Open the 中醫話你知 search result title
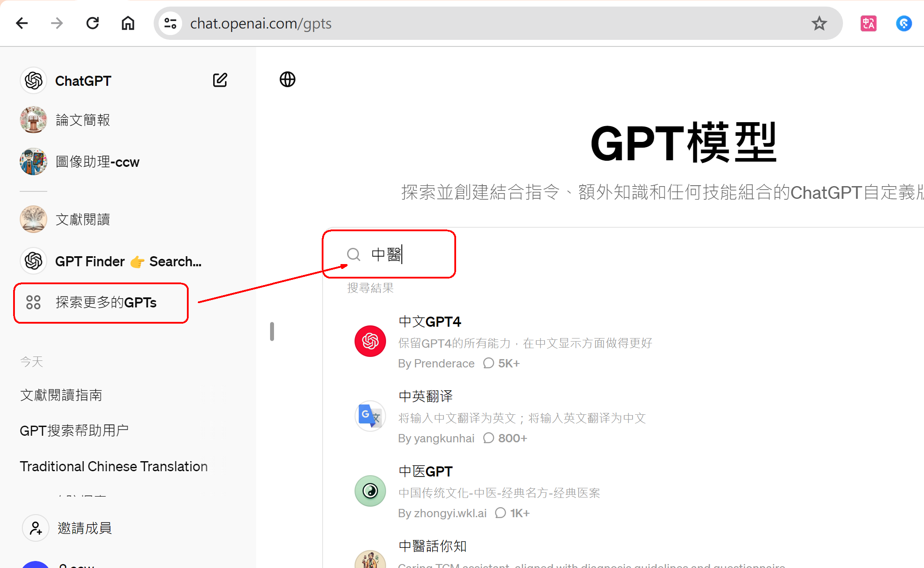The image size is (924, 568). pyautogui.click(x=432, y=546)
